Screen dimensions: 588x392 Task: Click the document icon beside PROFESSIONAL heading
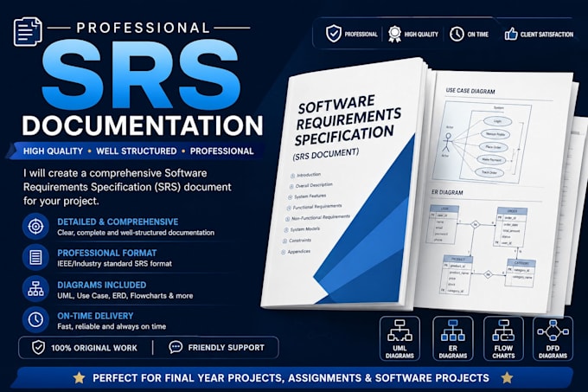pos(29,32)
